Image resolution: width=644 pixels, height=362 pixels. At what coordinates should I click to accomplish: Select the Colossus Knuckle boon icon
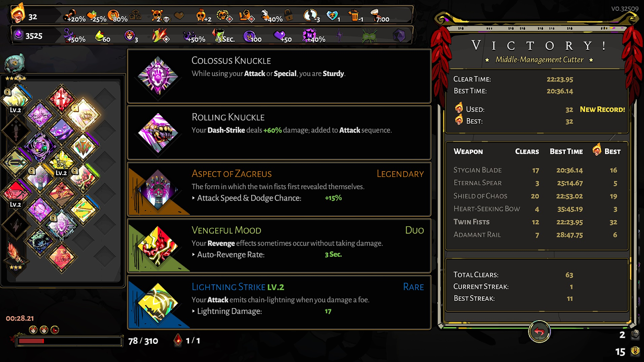pos(158,77)
